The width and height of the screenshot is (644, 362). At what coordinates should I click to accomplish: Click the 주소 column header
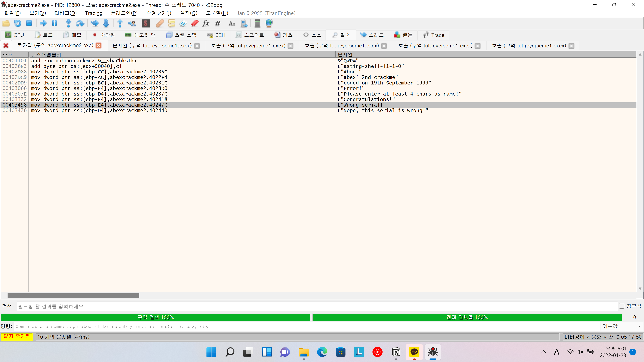click(x=14, y=54)
